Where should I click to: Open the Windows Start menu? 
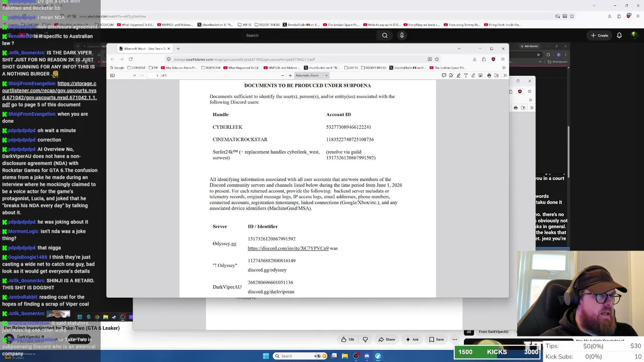266,356
